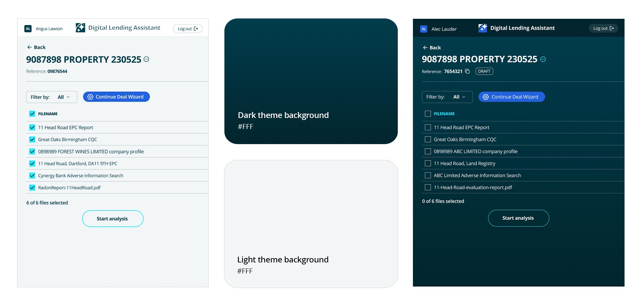
Task: Open the more options icon beside light-theme property title
Action: (x=146, y=59)
